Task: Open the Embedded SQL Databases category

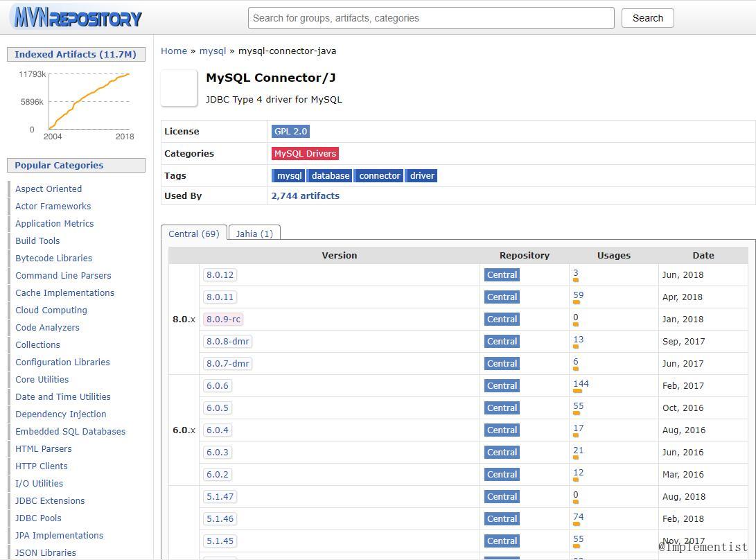Action: (x=71, y=432)
